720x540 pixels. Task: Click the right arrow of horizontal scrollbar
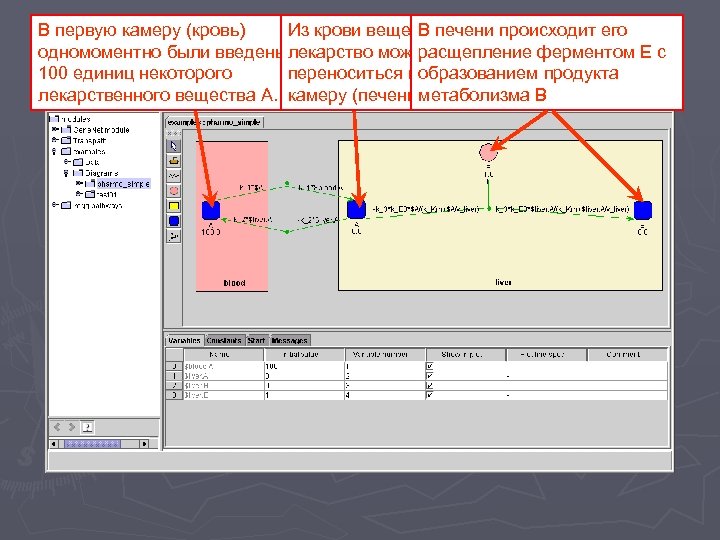point(144,444)
